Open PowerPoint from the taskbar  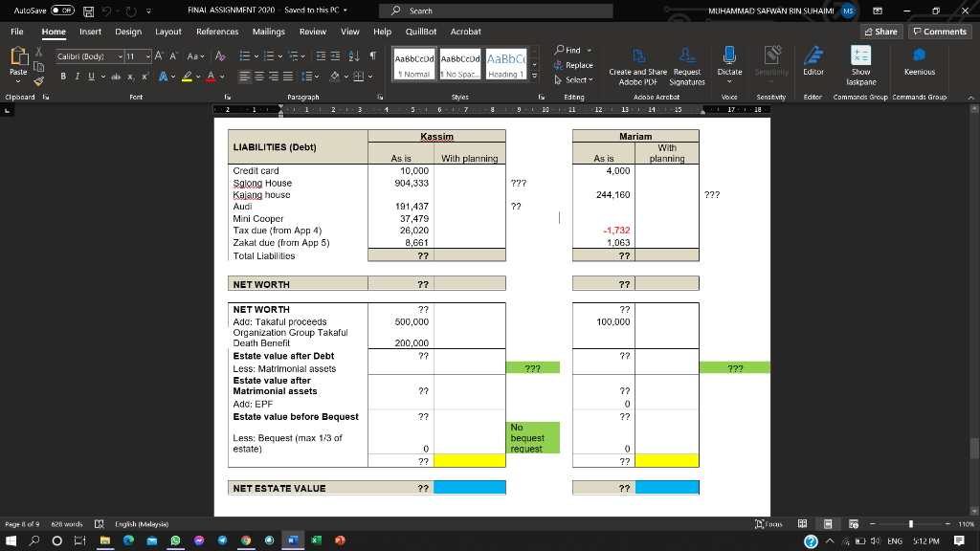point(340,540)
